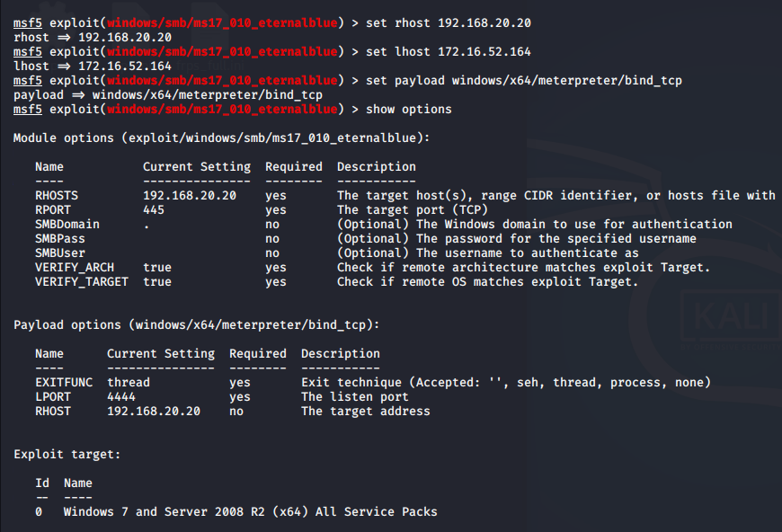Viewport: 782px width, 532px height.
Task: Click the LPORT option name
Action: coord(53,397)
